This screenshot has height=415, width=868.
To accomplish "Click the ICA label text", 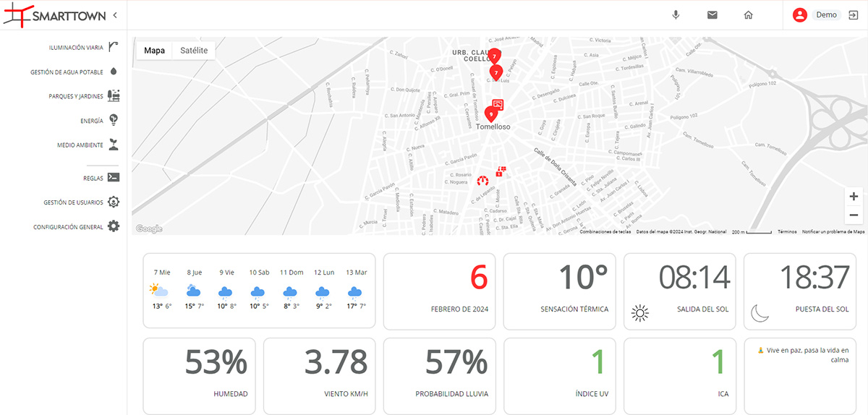I will (x=723, y=394).
